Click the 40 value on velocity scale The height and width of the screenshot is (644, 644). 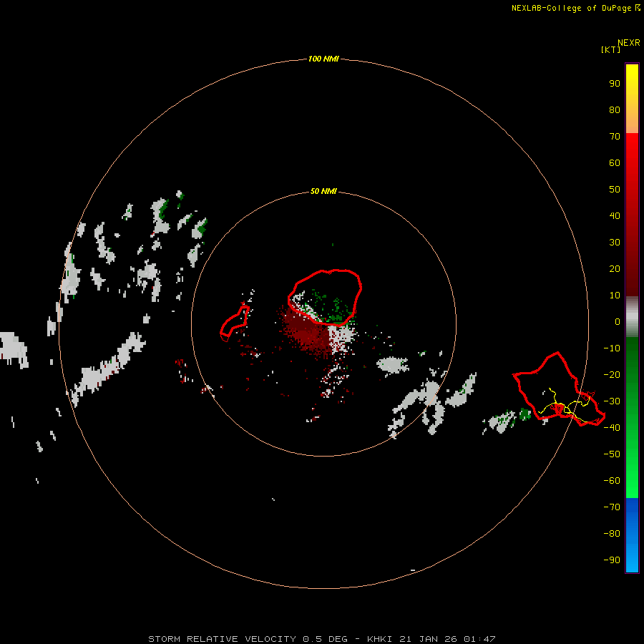pos(615,215)
